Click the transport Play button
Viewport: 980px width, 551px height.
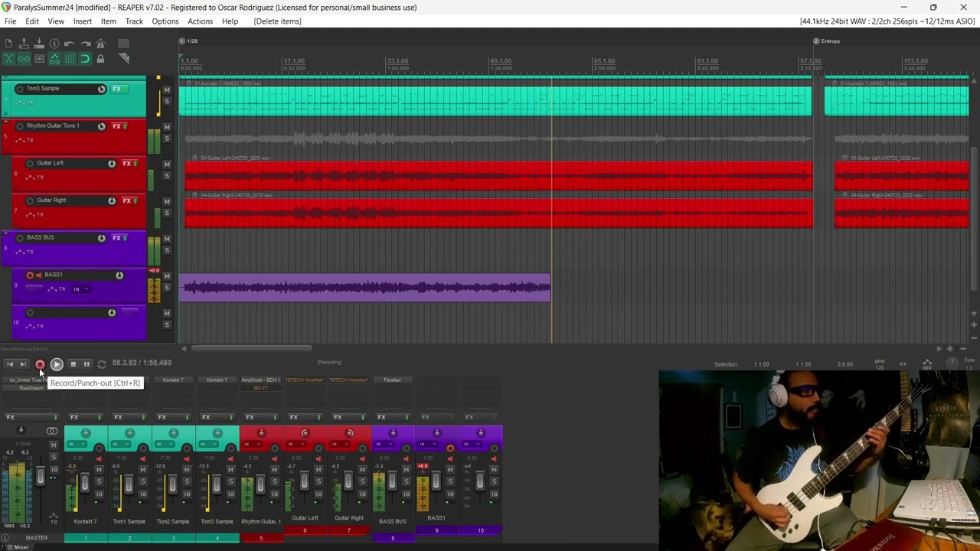[x=57, y=364]
